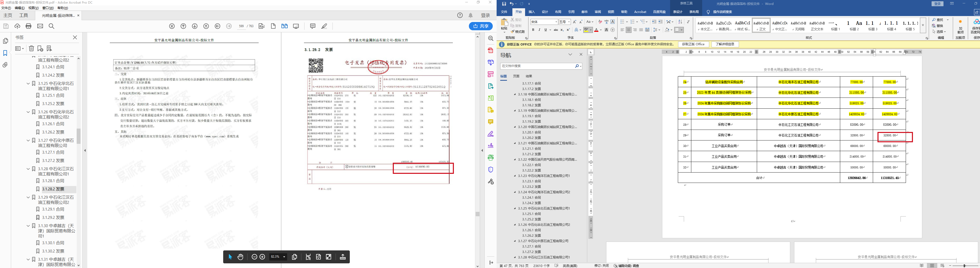Image resolution: width=980 pixels, height=268 pixels.
Task: Go back to previous view in Acrobat
Action: 217,26
